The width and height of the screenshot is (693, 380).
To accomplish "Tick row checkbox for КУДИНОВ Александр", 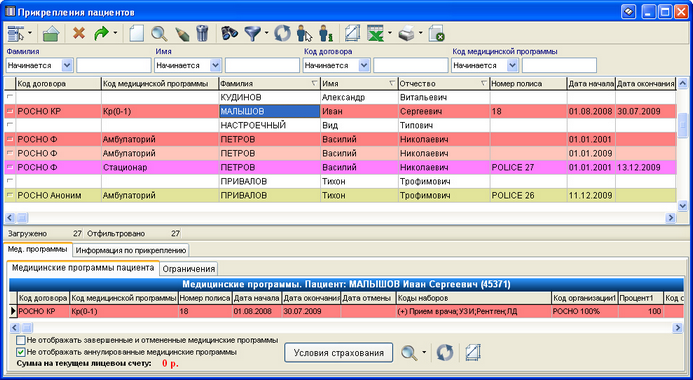I will pos(10,97).
